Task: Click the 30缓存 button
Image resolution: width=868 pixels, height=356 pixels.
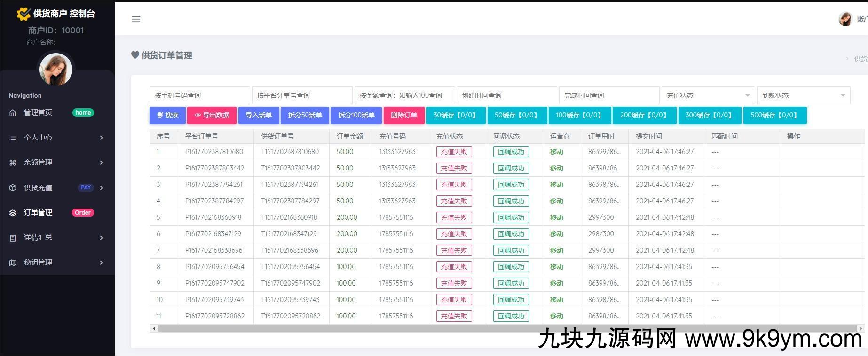Action: tap(456, 115)
